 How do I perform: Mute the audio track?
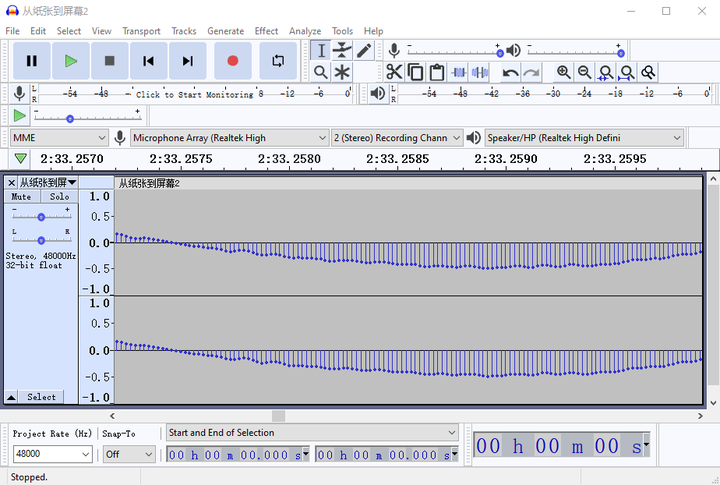(22, 197)
